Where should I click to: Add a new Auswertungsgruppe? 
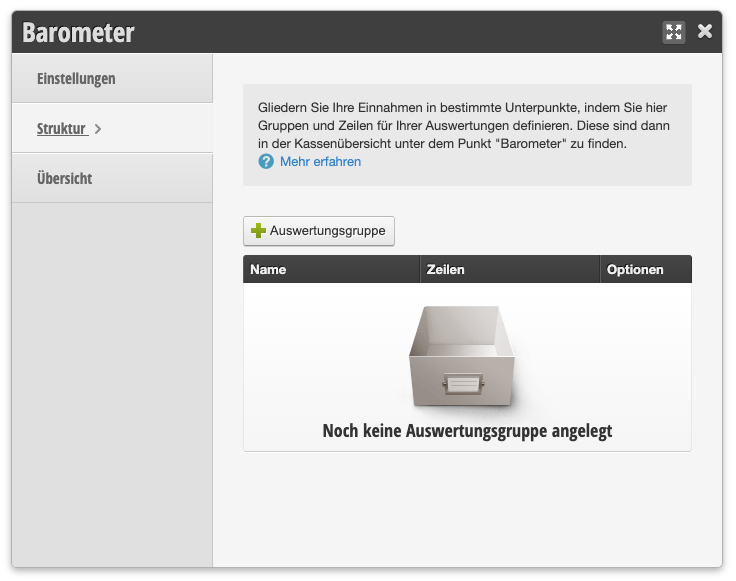click(x=319, y=231)
